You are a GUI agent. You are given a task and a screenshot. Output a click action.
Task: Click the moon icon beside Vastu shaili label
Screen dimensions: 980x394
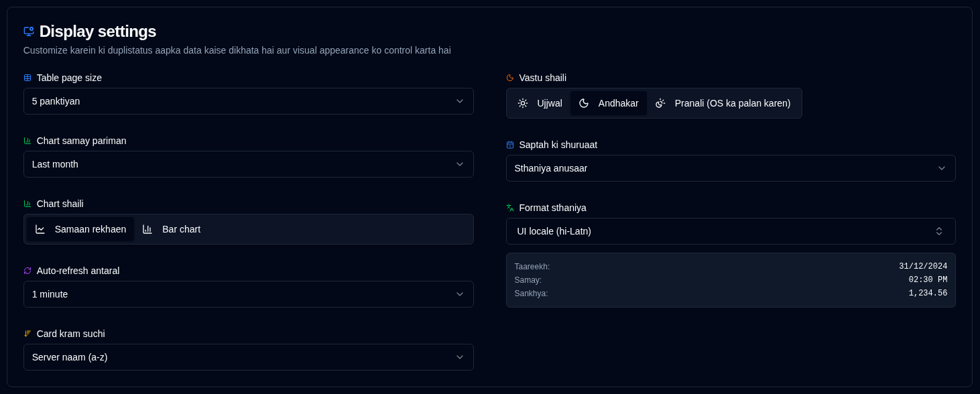pyautogui.click(x=510, y=78)
